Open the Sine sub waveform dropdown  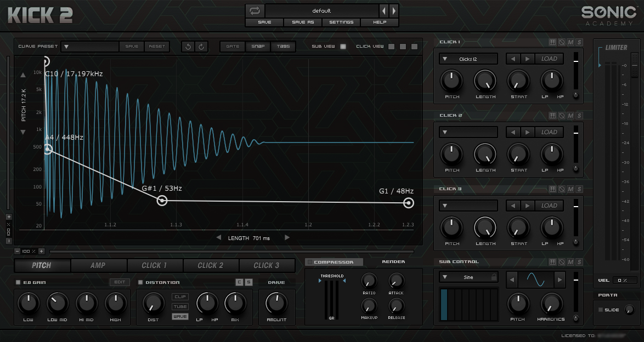pos(468,277)
